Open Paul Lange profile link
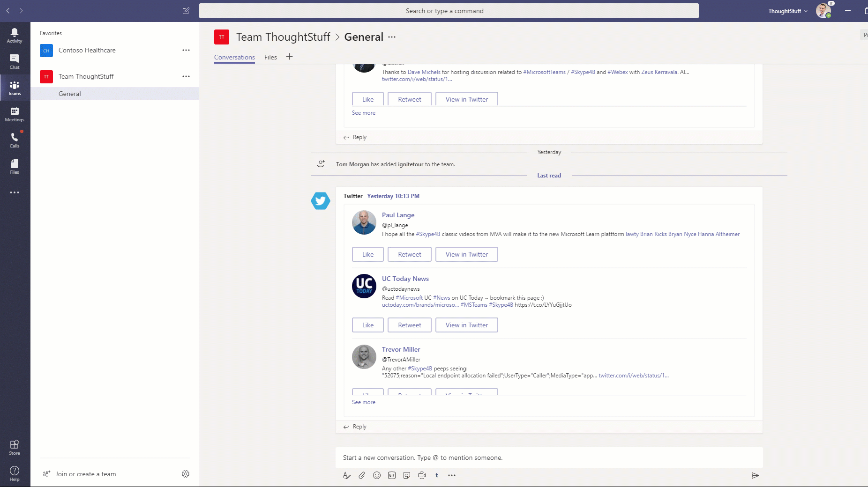 [398, 215]
